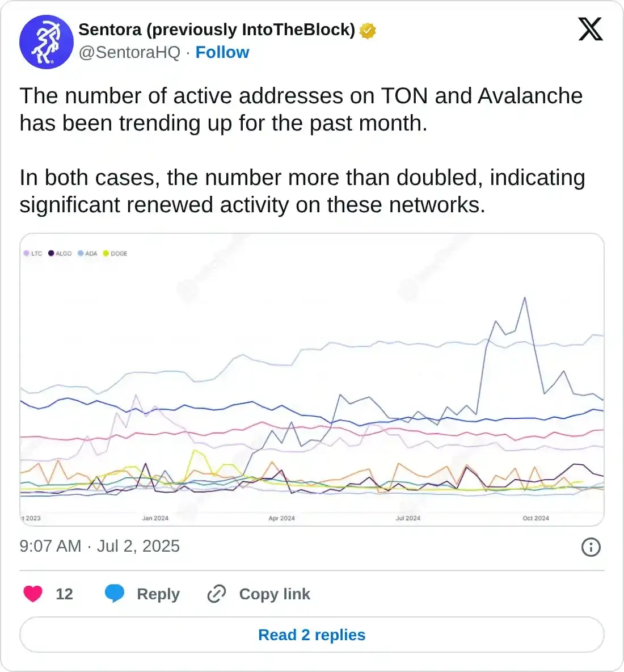Click the heart icon to like the tweet
Image resolution: width=624 pixels, height=672 pixels.
click(x=32, y=594)
